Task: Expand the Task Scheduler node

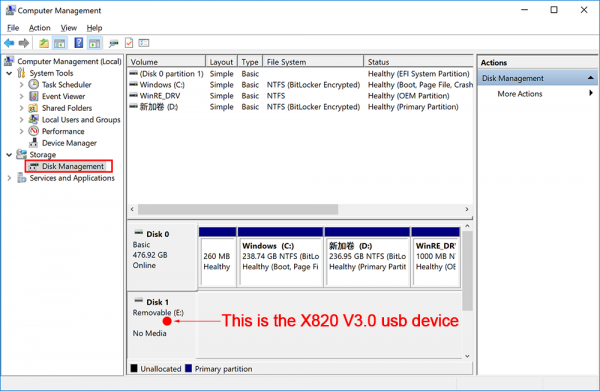Action: pyautogui.click(x=21, y=85)
